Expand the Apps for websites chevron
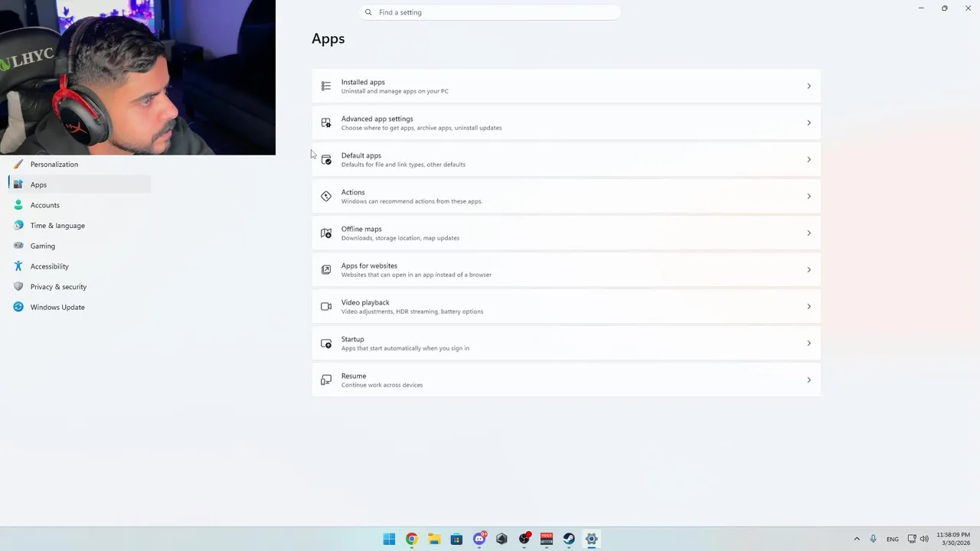Image resolution: width=980 pixels, height=551 pixels. click(808, 269)
